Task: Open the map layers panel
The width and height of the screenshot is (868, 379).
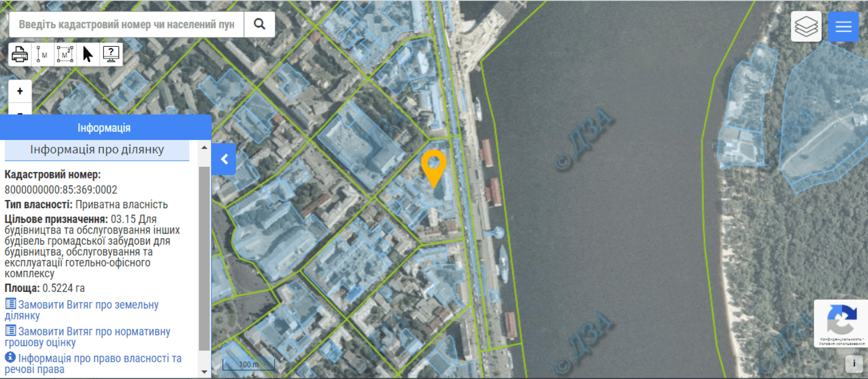Action: pyautogui.click(x=806, y=26)
